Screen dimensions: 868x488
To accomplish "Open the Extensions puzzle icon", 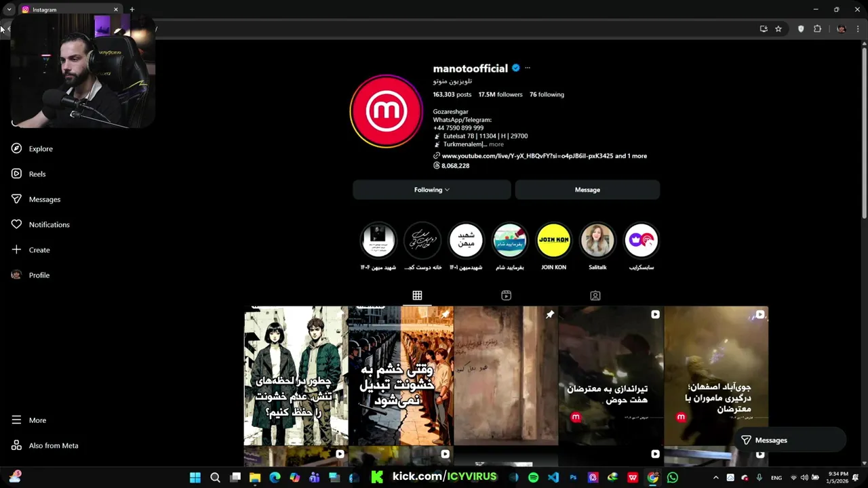I will [817, 28].
